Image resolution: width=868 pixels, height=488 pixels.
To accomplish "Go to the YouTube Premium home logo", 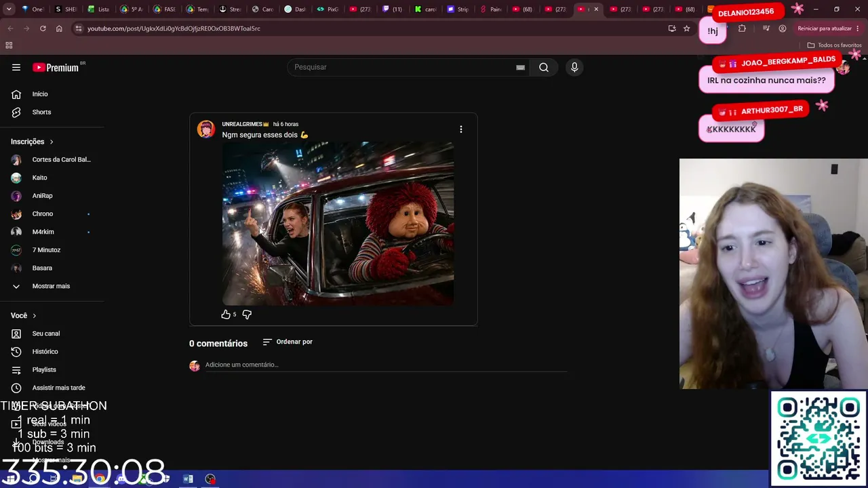I will pos(56,67).
